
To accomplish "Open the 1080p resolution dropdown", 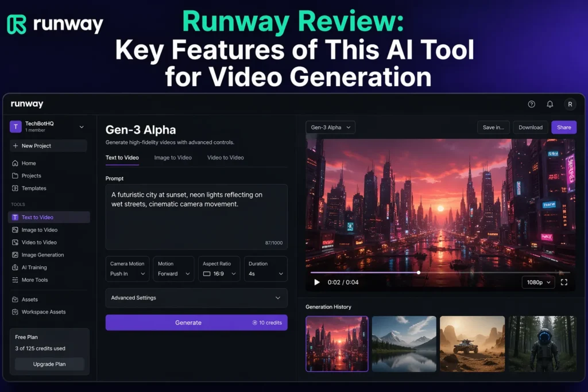I will [x=538, y=282].
